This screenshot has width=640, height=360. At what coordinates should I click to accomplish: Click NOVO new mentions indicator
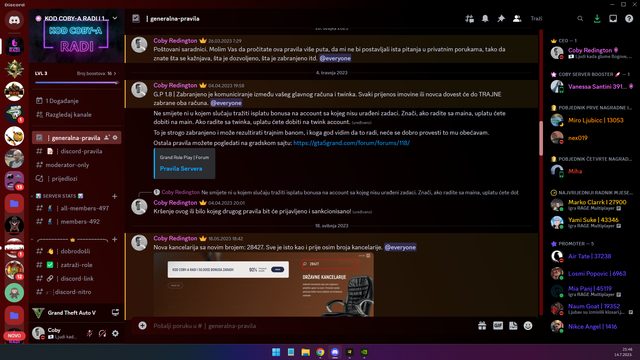14,336
